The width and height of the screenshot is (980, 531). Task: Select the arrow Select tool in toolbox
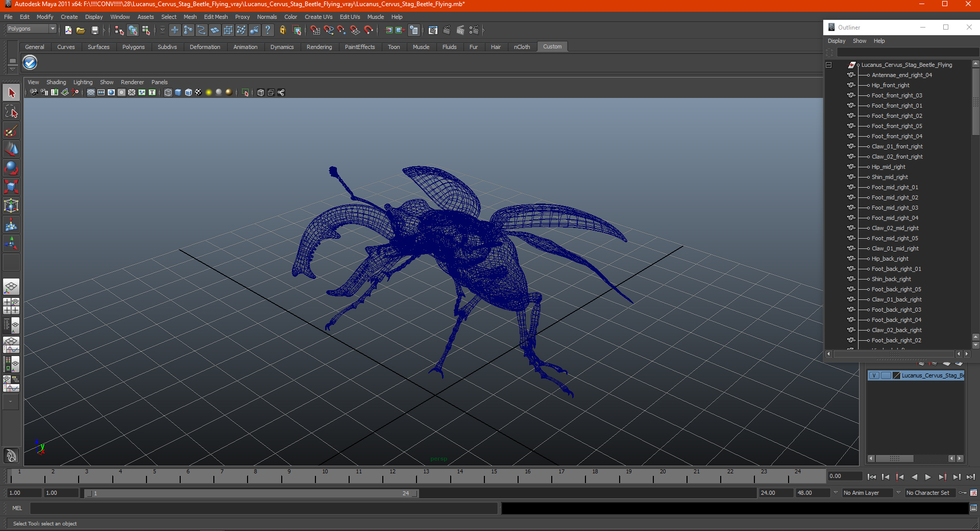11,93
